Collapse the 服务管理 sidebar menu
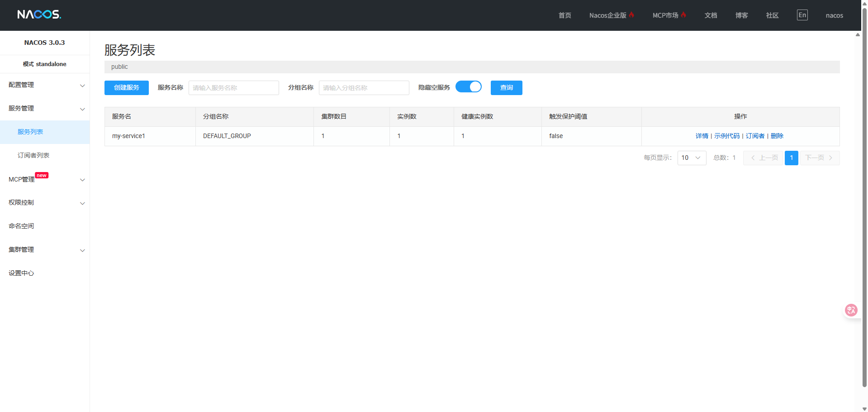This screenshot has height=412, width=868. [x=45, y=109]
